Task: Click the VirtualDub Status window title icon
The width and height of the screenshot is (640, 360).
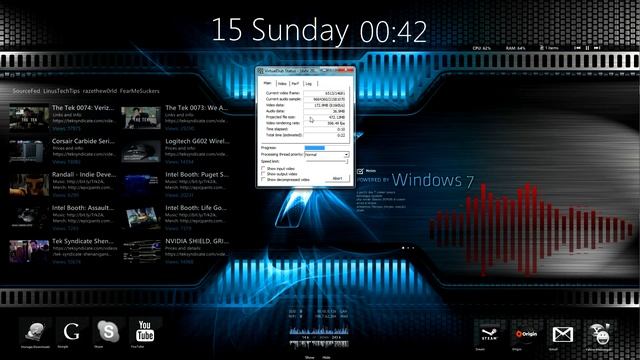Action: point(260,71)
